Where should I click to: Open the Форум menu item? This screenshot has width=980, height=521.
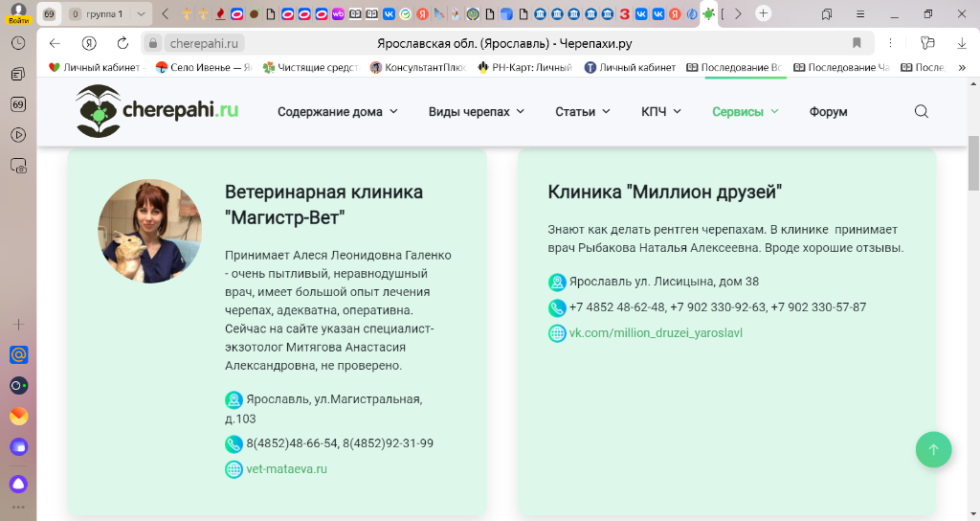point(828,111)
